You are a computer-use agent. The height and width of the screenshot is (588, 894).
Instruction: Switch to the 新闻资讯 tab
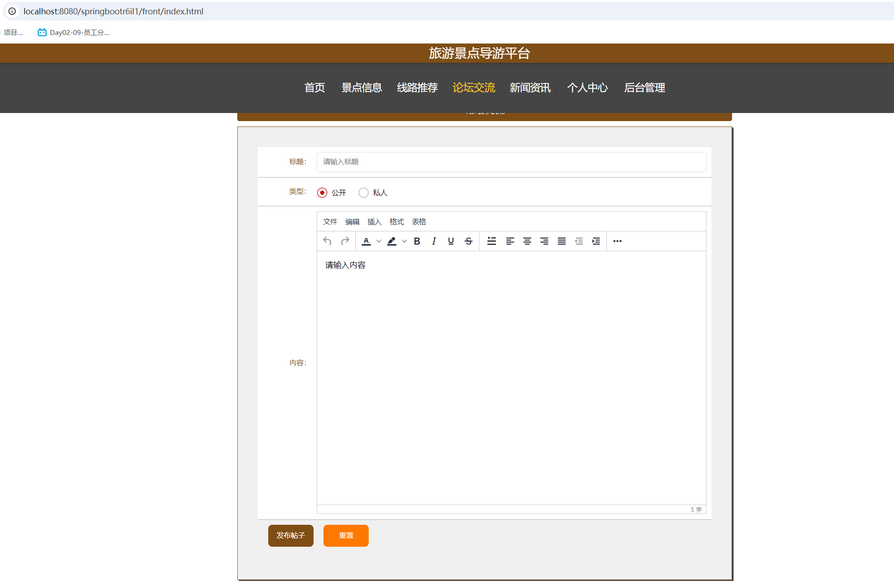[x=530, y=88]
